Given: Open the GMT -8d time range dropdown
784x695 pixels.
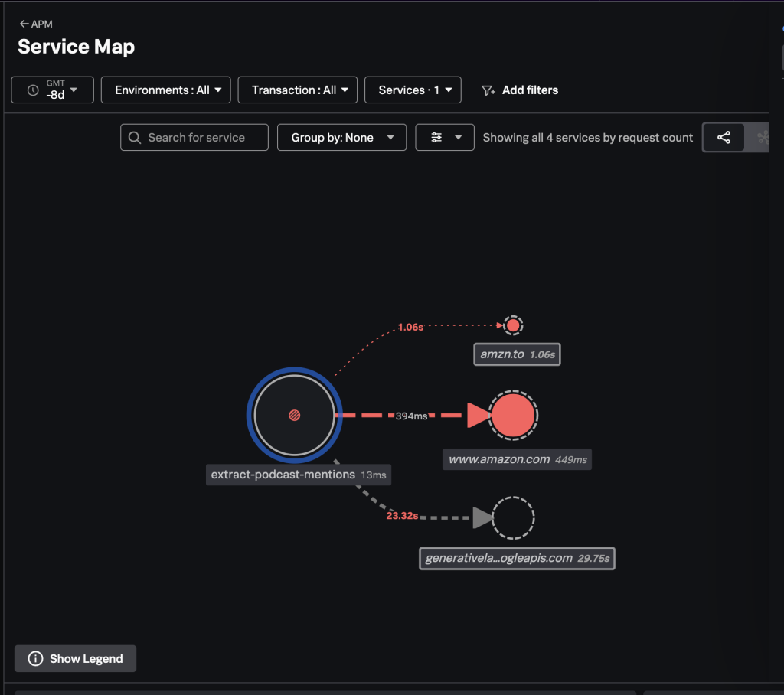Looking at the screenshot, I should [x=53, y=90].
